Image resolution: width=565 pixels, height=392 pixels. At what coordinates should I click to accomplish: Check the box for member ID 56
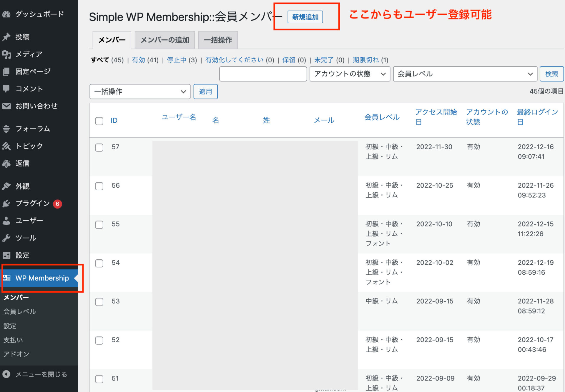click(99, 186)
